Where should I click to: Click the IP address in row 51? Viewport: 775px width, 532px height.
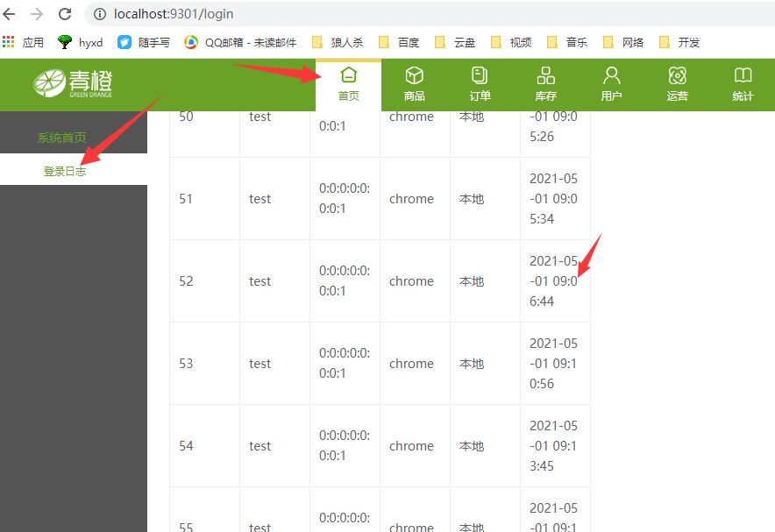coord(345,198)
